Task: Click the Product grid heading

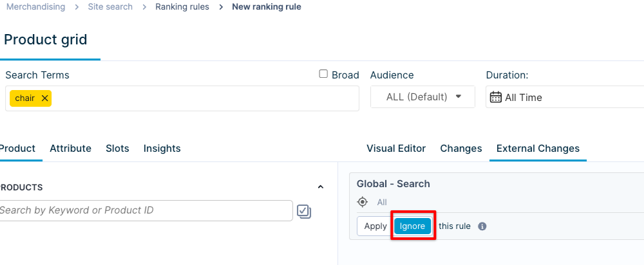Action: click(45, 40)
